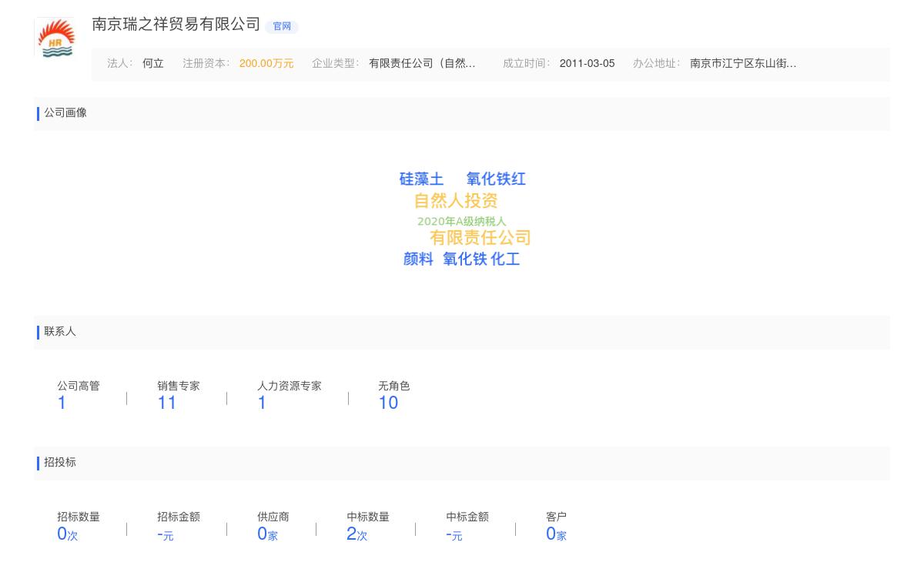Select the 氧化铁 keyword tag

[465, 259]
